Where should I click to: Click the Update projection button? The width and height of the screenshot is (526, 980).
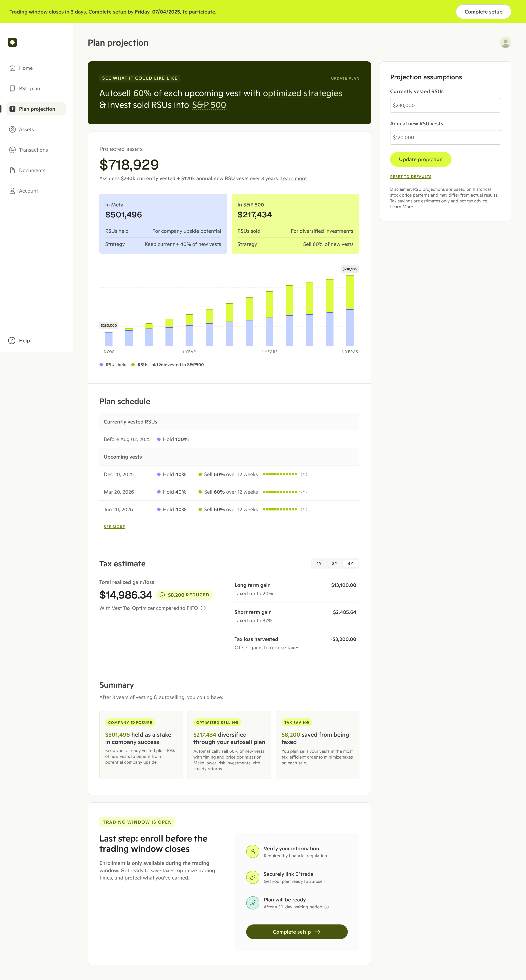pos(420,159)
